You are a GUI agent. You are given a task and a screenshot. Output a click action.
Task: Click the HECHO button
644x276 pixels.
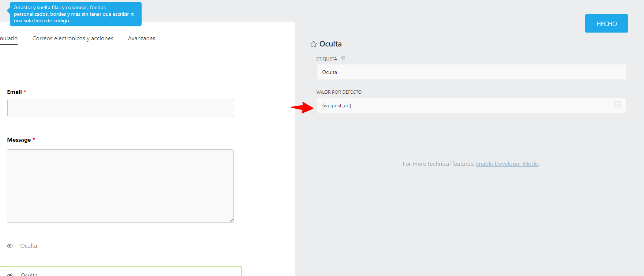[606, 23]
